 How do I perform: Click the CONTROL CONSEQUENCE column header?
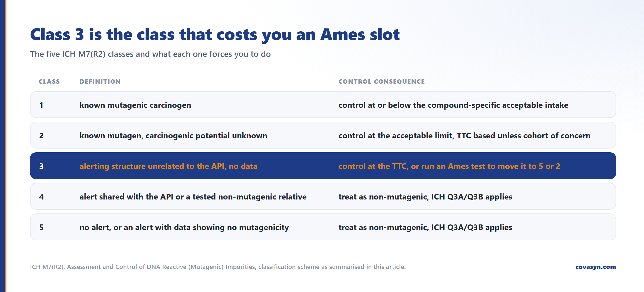point(382,82)
